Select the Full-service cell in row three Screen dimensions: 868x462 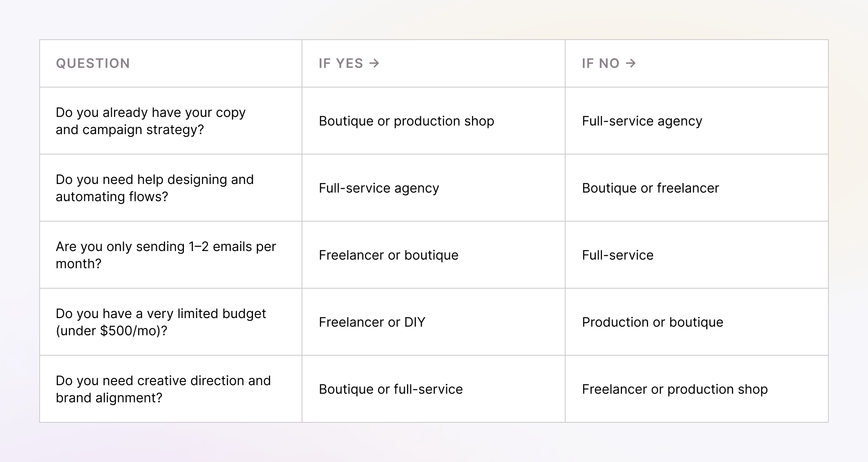[x=618, y=255]
